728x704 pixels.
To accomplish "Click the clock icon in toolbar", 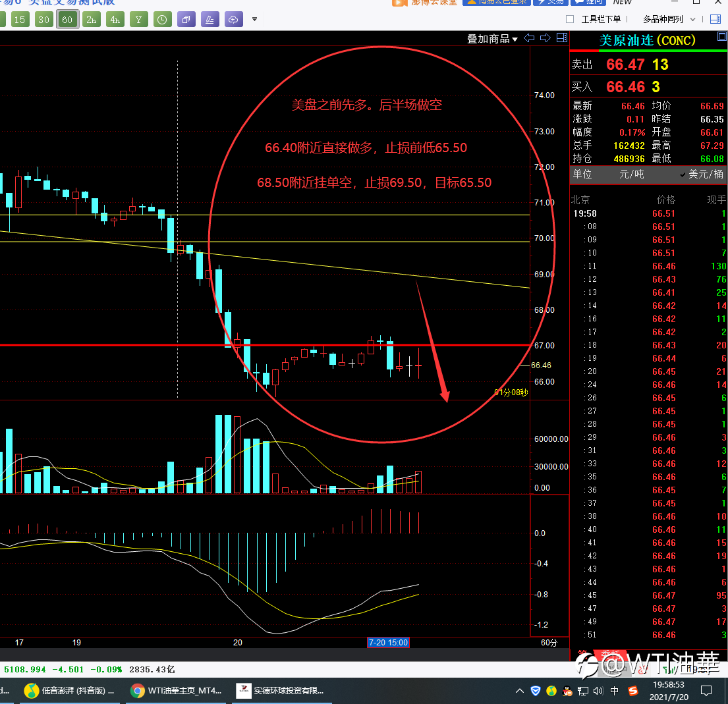I will (x=162, y=20).
